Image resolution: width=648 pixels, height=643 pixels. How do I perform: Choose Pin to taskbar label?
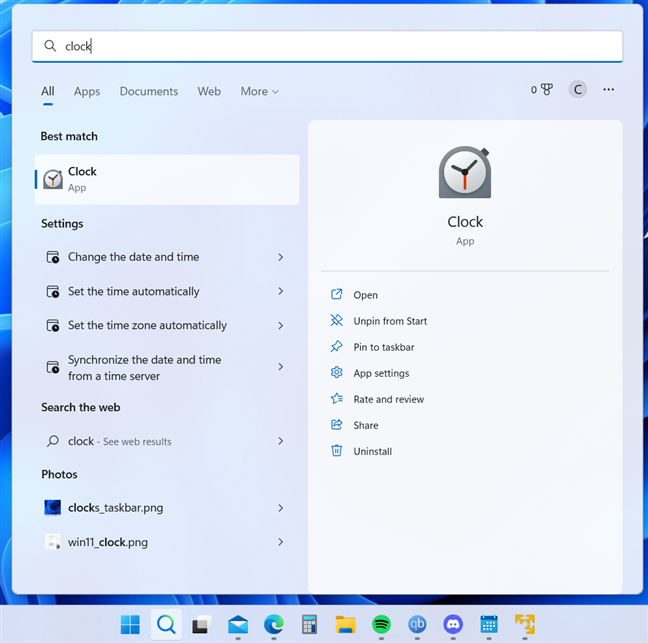pyautogui.click(x=384, y=347)
